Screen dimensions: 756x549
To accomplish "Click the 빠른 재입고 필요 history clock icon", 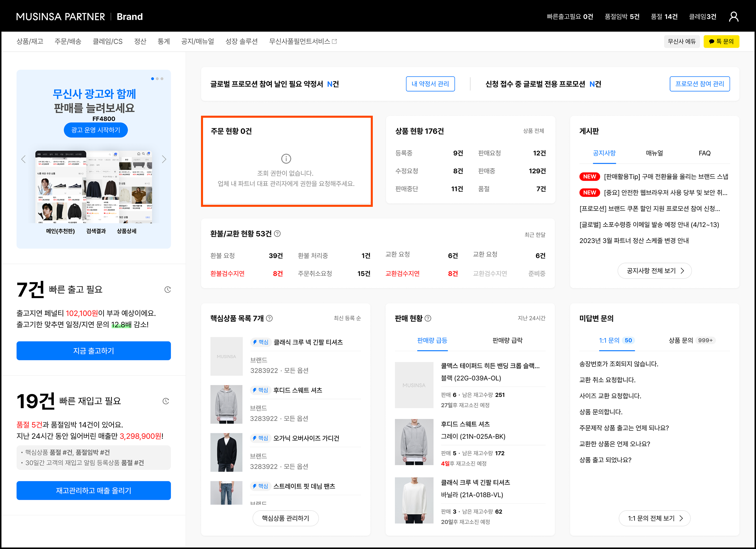I will (x=166, y=401).
